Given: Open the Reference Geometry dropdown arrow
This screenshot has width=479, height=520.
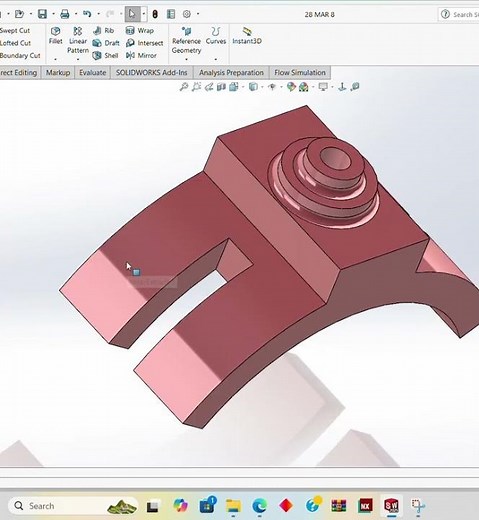Looking at the screenshot, I should point(186,59).
